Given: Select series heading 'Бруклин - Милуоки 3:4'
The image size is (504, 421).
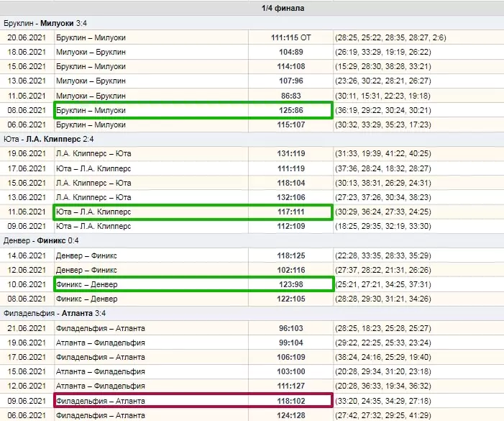Looking at the screenshot, I should [x=45, y=23].
